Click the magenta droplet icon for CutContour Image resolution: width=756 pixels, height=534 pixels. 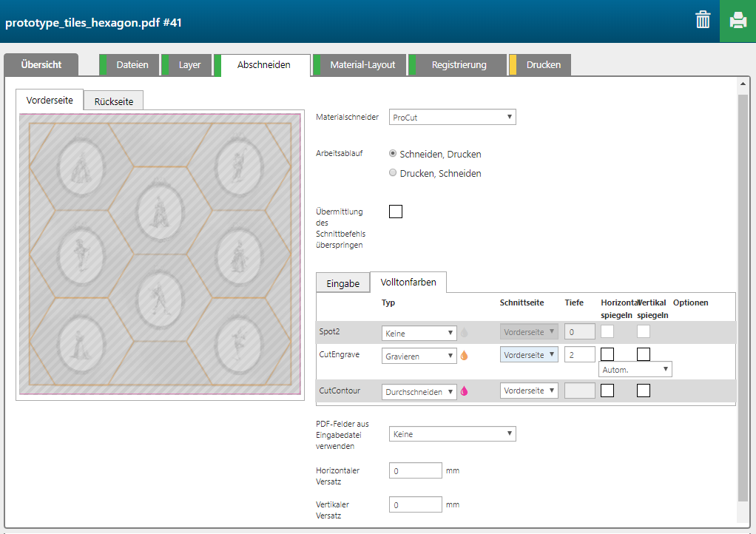(x=464, y=391)
